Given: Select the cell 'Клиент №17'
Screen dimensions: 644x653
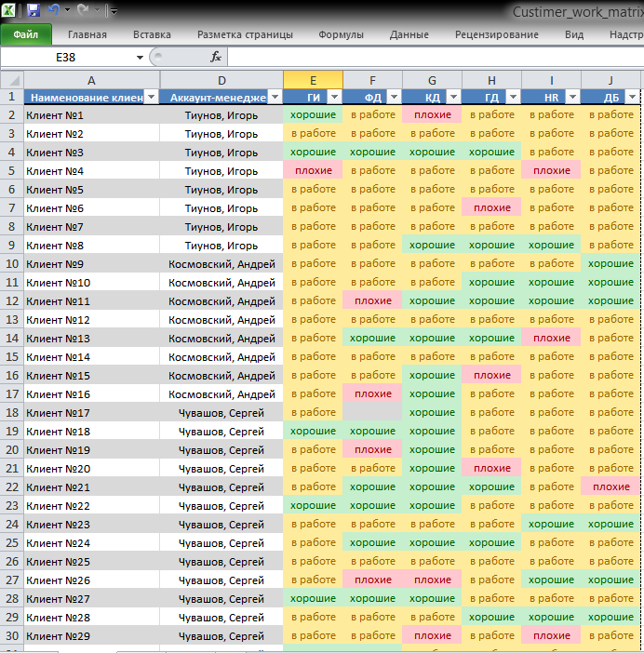Looking at the screenshot, I should (91, 413).
